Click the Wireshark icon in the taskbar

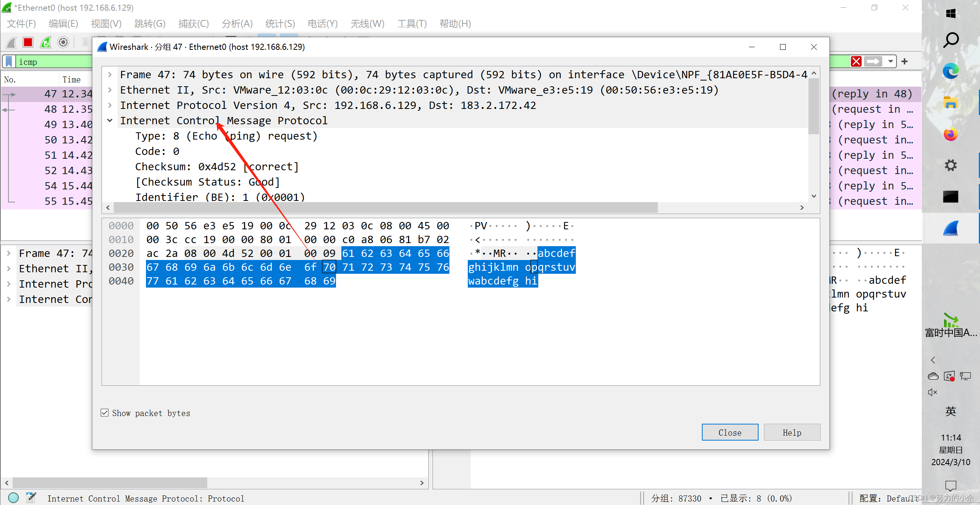point(951,229)
